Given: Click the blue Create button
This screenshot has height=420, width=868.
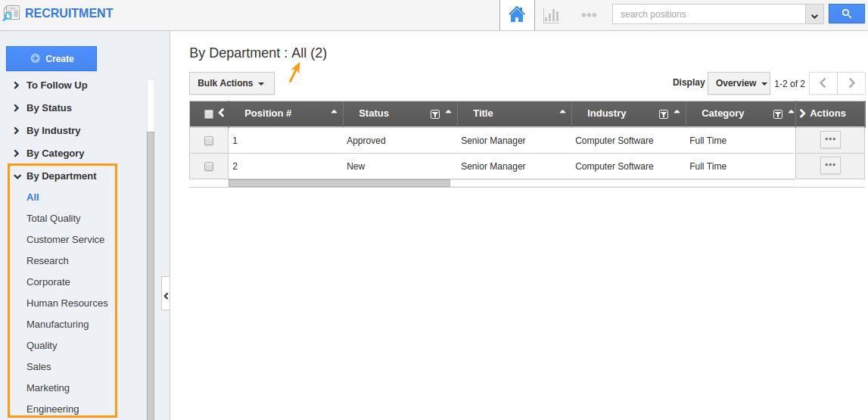Looking at the screenshot, I should tap(51, 58).
